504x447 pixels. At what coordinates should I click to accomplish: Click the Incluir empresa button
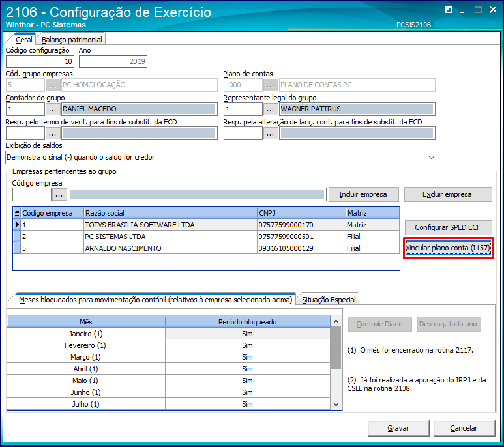tap(364, 195)
